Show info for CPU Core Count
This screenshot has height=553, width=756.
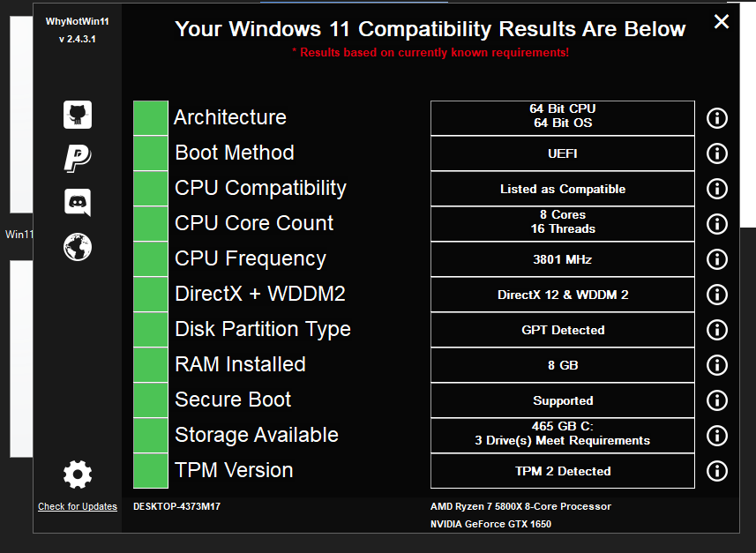pos(717,223)
